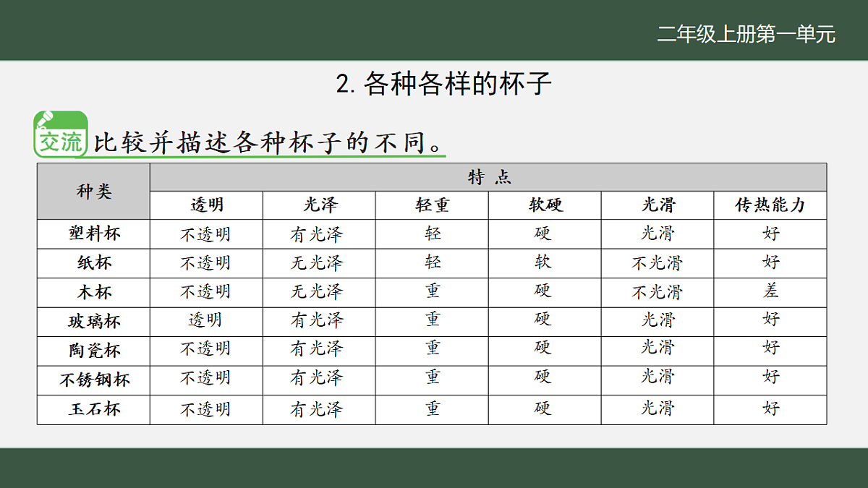Select the green 交流 badge label
This screenshot has width=868, height=488.
[59, 140]
